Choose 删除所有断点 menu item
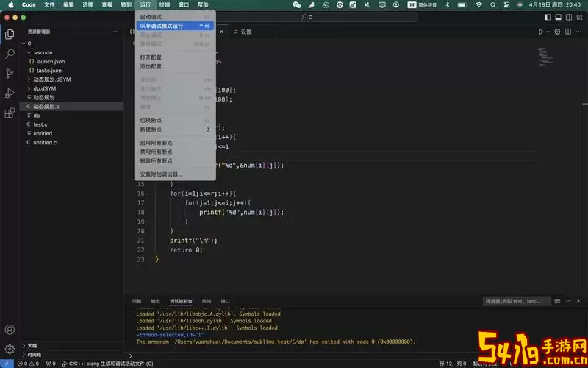 pos(175,160)
